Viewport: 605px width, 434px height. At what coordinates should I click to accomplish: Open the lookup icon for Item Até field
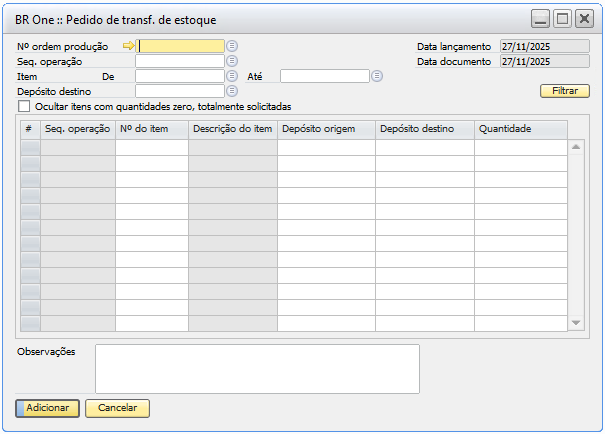coord(377,76)
